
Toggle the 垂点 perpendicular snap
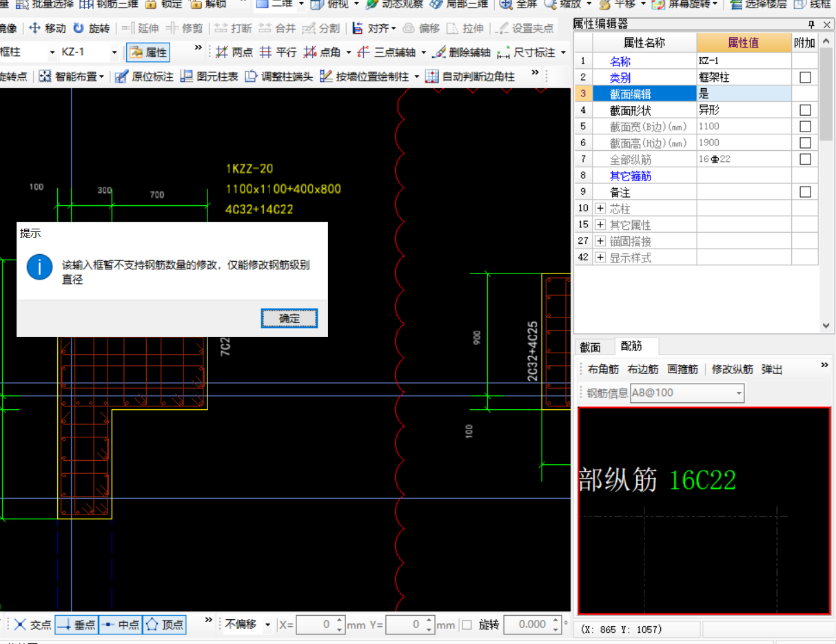tap(76, 625)
